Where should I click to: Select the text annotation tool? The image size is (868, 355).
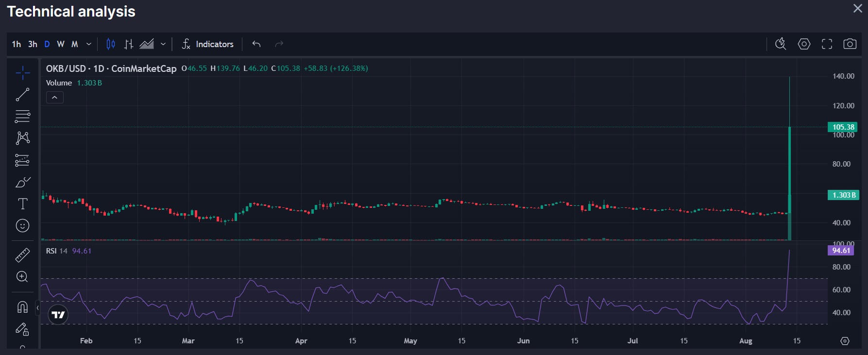[22, 204]
